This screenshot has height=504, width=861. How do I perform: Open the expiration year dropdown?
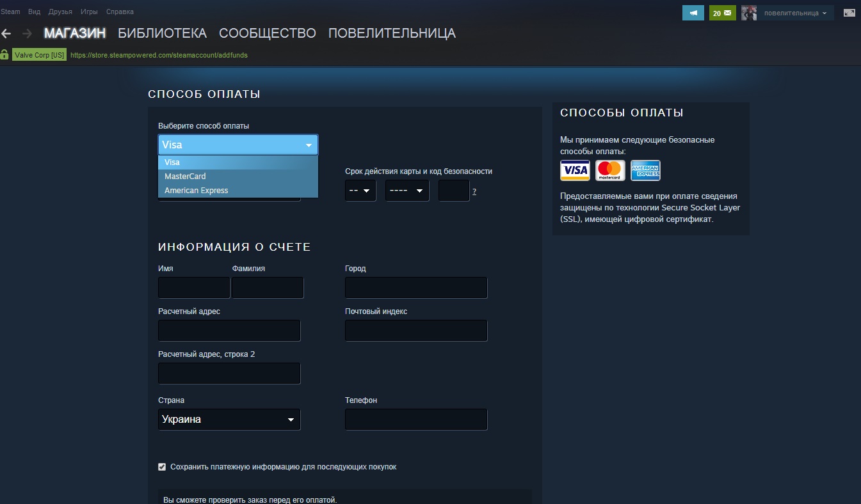(x=407, y=191)
